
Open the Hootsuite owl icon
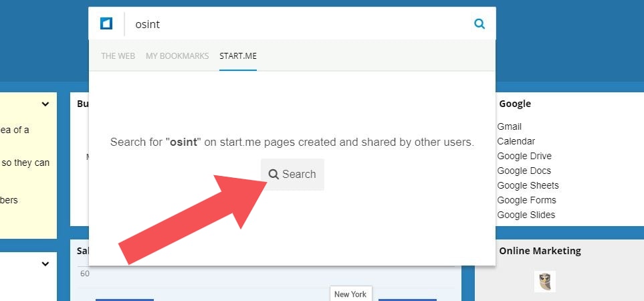pyautogui.click(x=545, y=282)
